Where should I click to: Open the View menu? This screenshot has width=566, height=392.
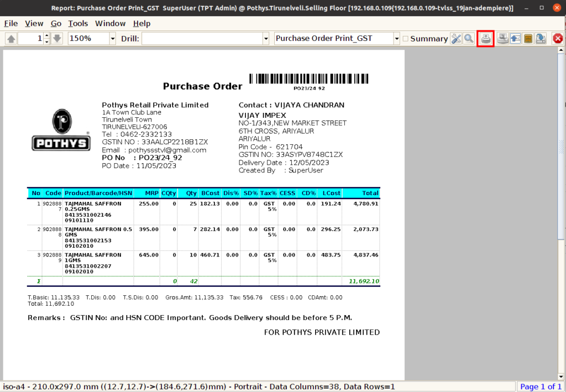34,23
